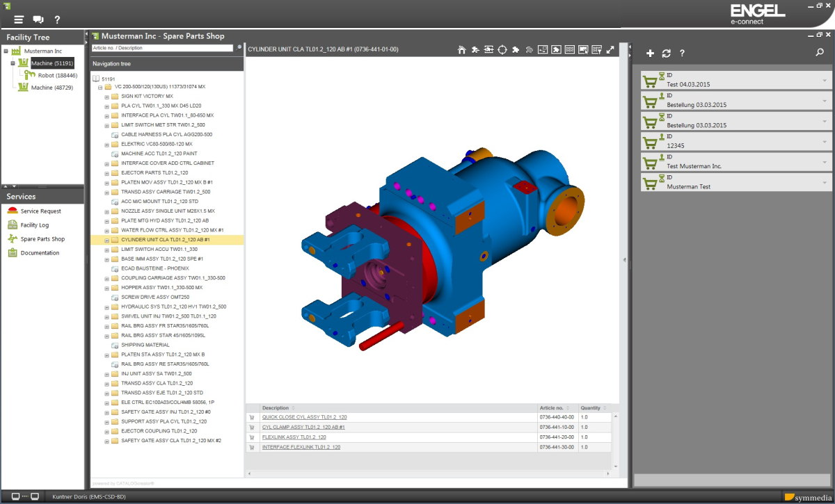Screen dimensions: 835x504
Task: Expand the 12345 cart entry arrow
Action: click(x=825, y=141)
